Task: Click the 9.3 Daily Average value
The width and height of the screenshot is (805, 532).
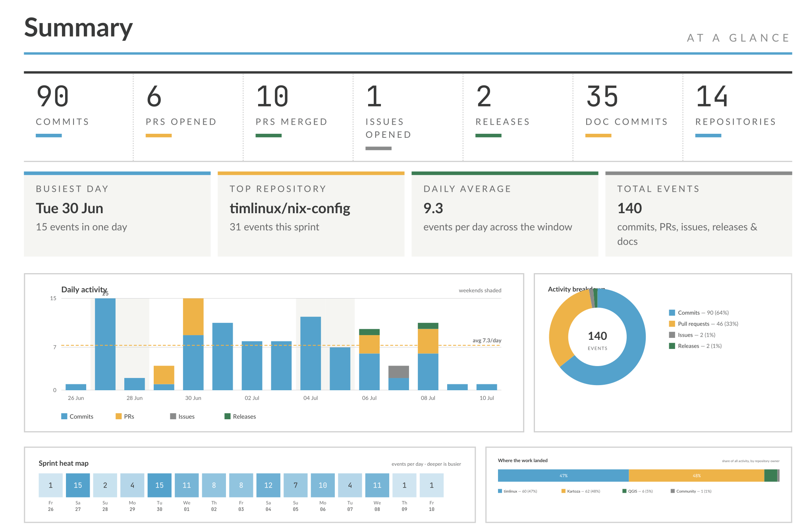Action: coord(433,208)
